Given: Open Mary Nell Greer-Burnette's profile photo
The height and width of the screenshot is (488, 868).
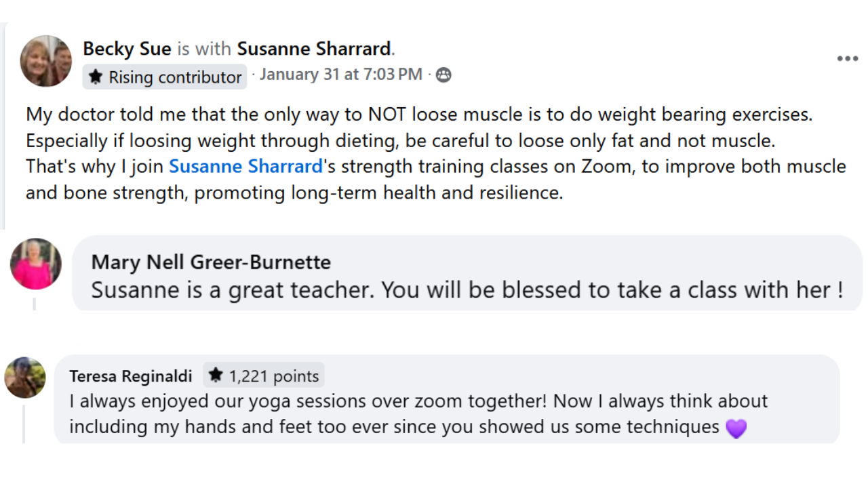Looking at the screenshot, I should pyautogui.click(x=36, y=264).
